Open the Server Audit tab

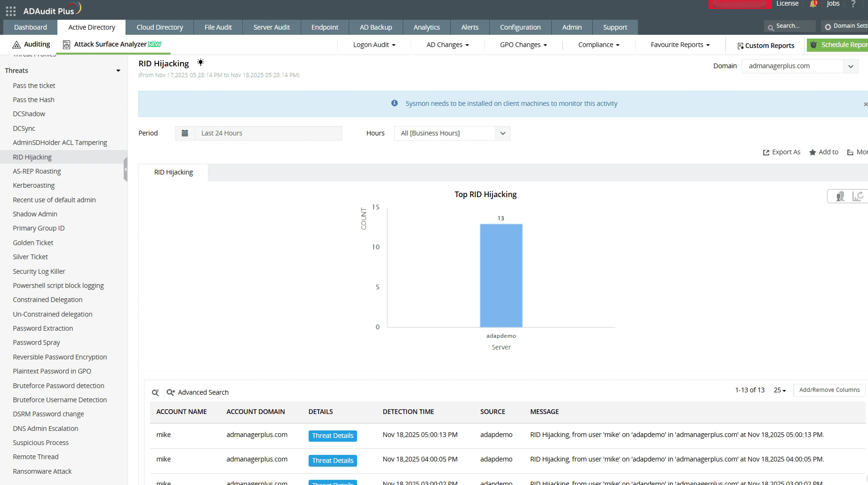click(x=272, y=27)
